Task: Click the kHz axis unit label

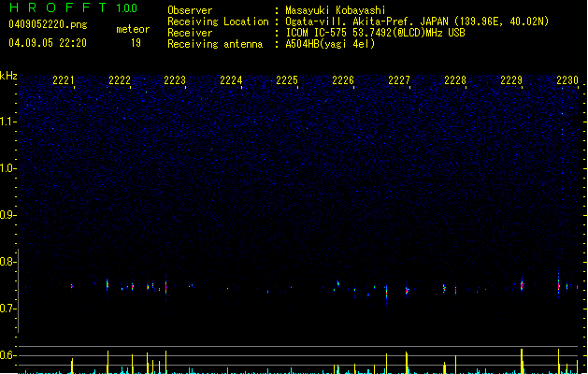Action: 8,76
